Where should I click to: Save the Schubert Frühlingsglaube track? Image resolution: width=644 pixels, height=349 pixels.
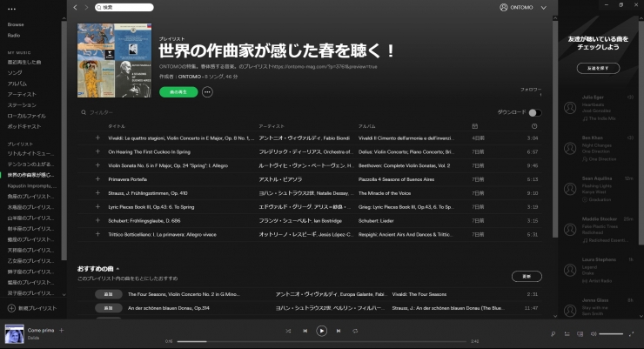(97, 220)
